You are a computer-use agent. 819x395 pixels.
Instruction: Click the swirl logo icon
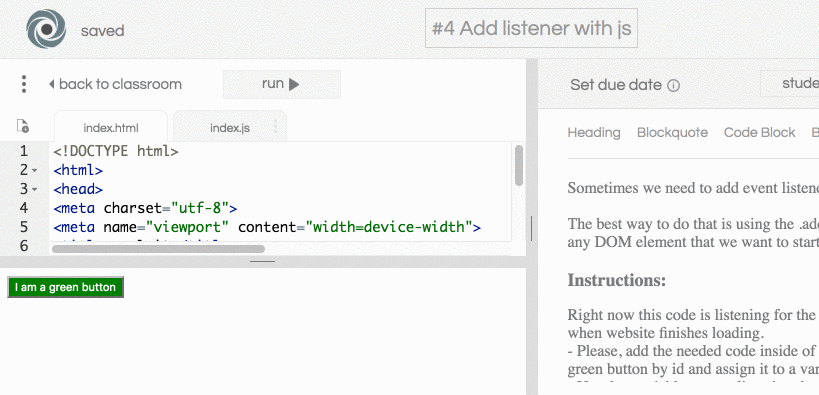coord(46,29)
